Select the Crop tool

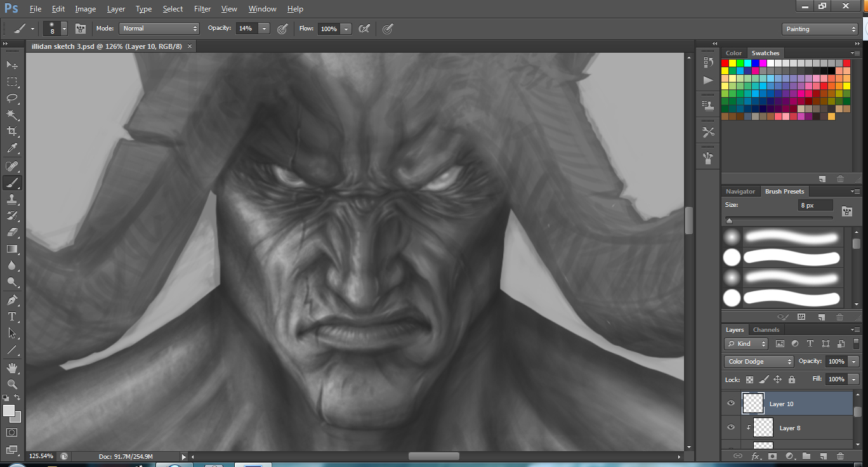(12, 131)
